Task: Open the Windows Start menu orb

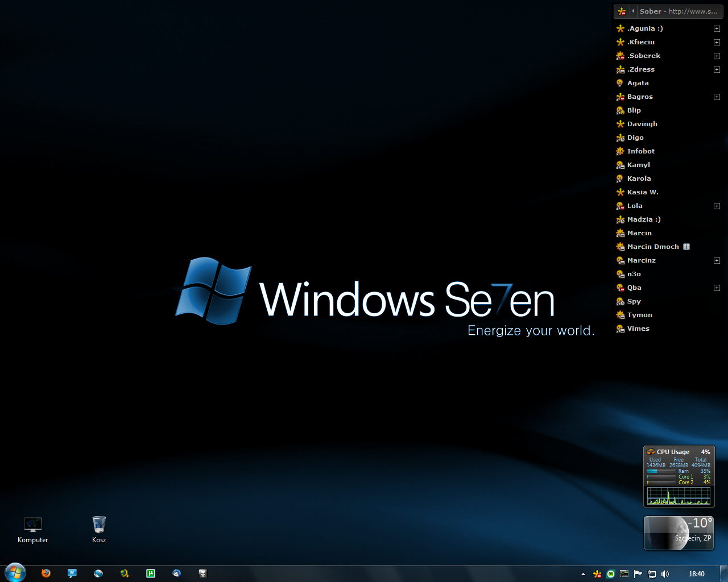Action: click(15, 573)
